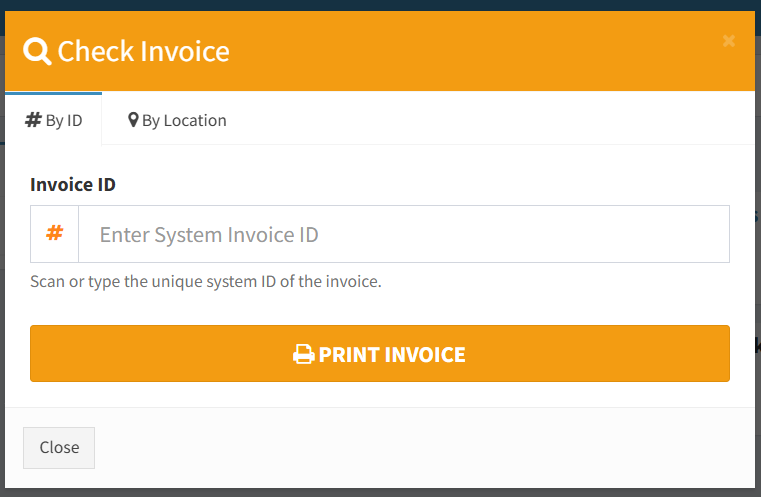Viewport: 761px width, 497px height.
Task: Click the Invoice ID field label
Action: 73,184
